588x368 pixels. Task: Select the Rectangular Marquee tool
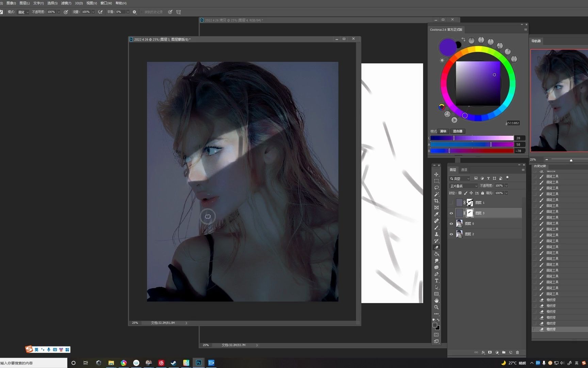coord(436,181)
